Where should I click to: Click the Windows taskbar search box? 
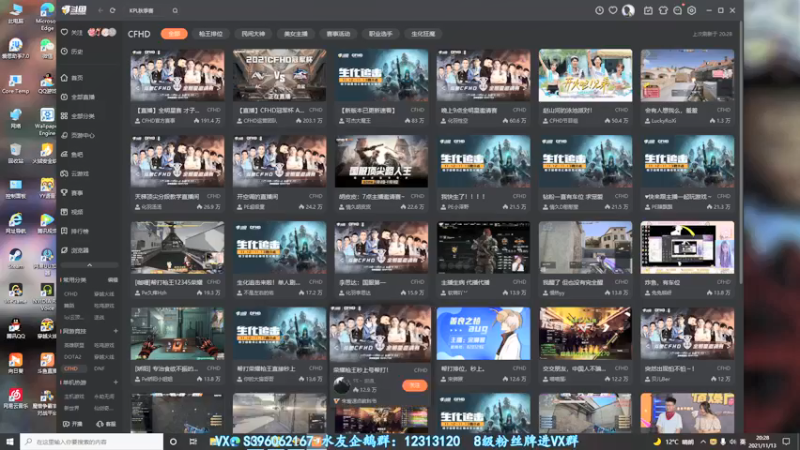pos(92,441)
